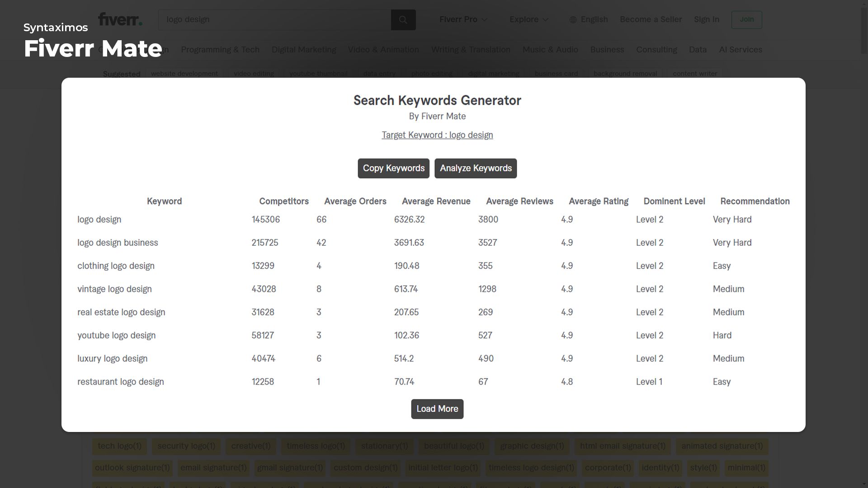This screenshot has height=488, width=868.
Task: Click the logo design search field
Action: point(274,20)
